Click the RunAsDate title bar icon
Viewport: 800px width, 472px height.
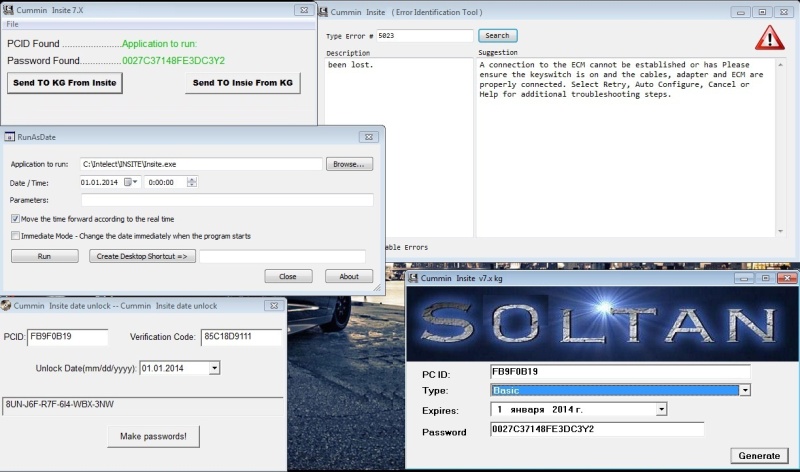[9, 137]
